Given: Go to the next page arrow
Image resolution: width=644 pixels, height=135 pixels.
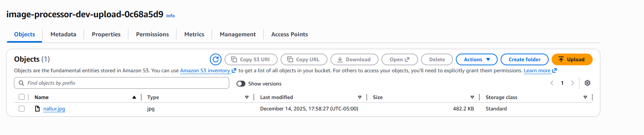Looking at the screenshot, I should (572, 83).
